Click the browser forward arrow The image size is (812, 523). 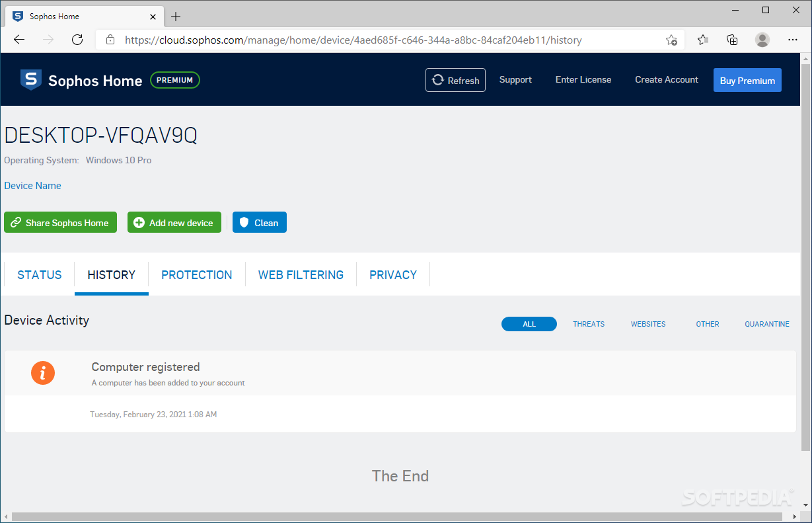[x=48, y=40]
